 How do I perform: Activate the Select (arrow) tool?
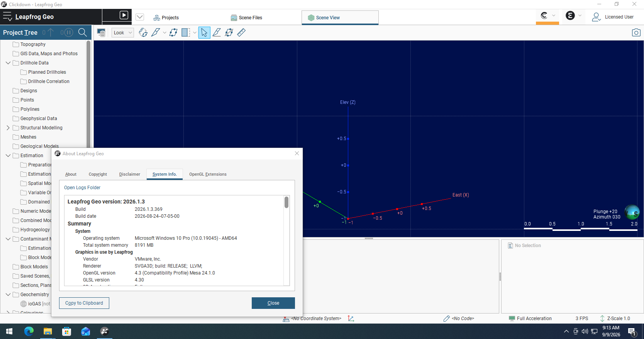point(204,33)
